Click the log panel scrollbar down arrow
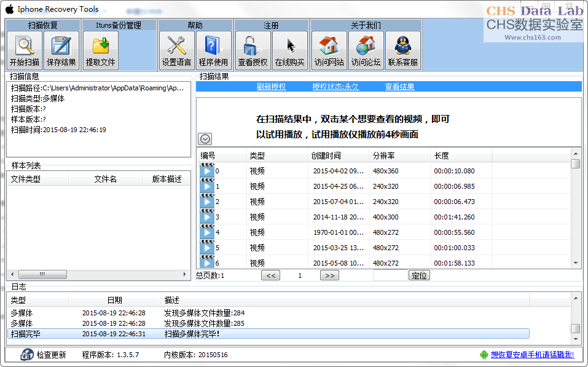 point(576,339)
